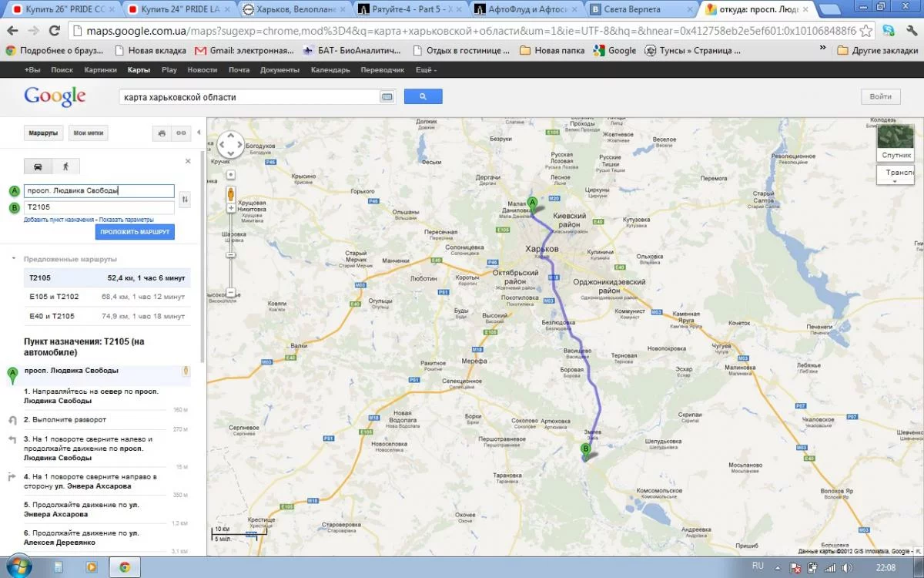This screenshot has width=924, height=578.
Task: Click the blue search magnifier button
Action: 423,96
